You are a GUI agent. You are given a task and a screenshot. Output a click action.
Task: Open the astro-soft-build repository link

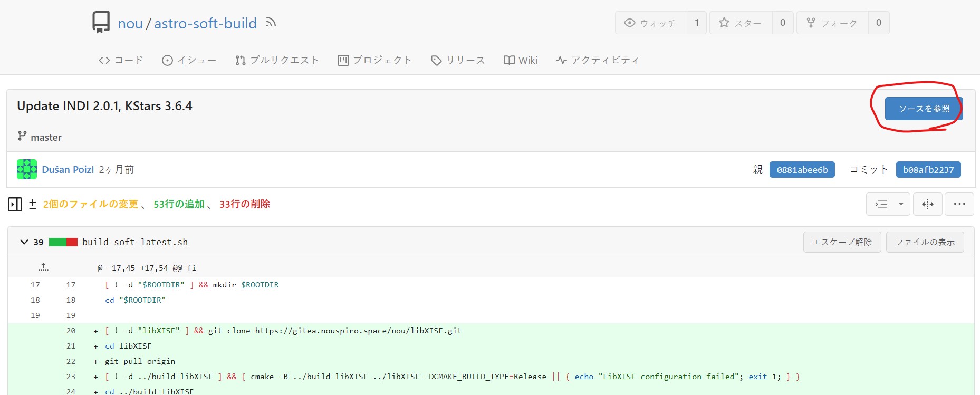point(205,24)
